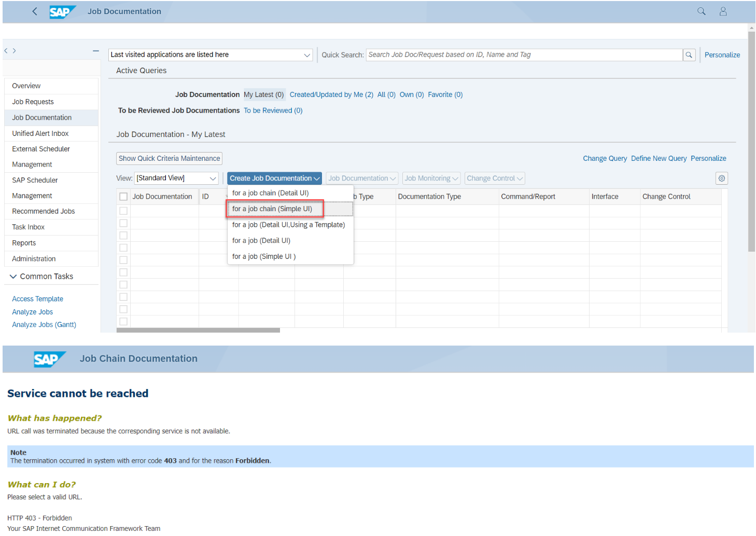Click the table horizontal scrollbar
This screenshot has height=536, width=756.
tap(198, 330)
